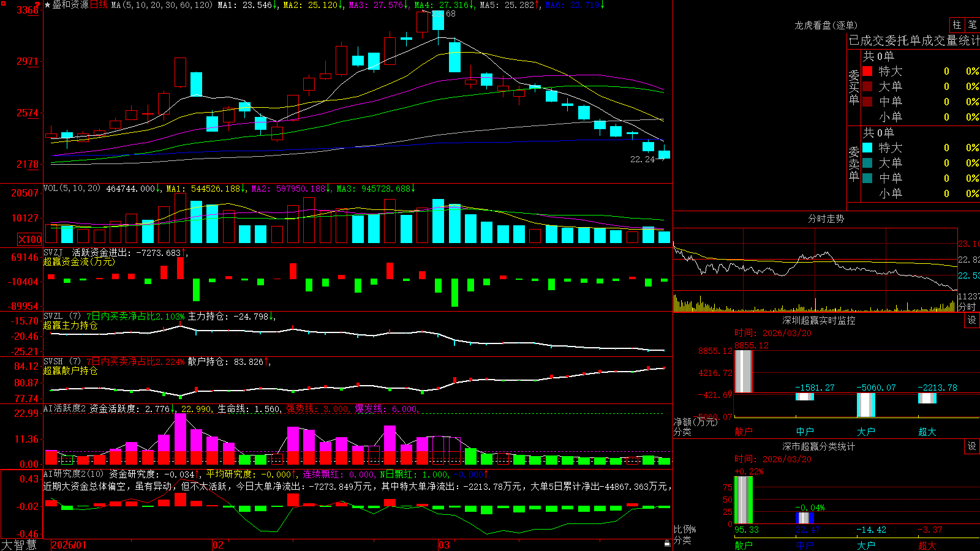The height and width of the screenshot is (551, 980).
Task: Click the 超赢散户持仓 label
Action: 70,370
